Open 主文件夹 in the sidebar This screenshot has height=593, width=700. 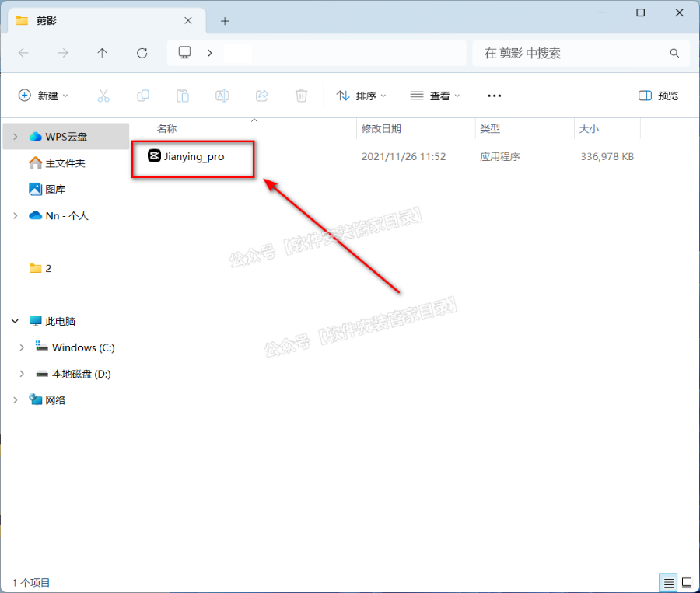click(x=57, y=163)
